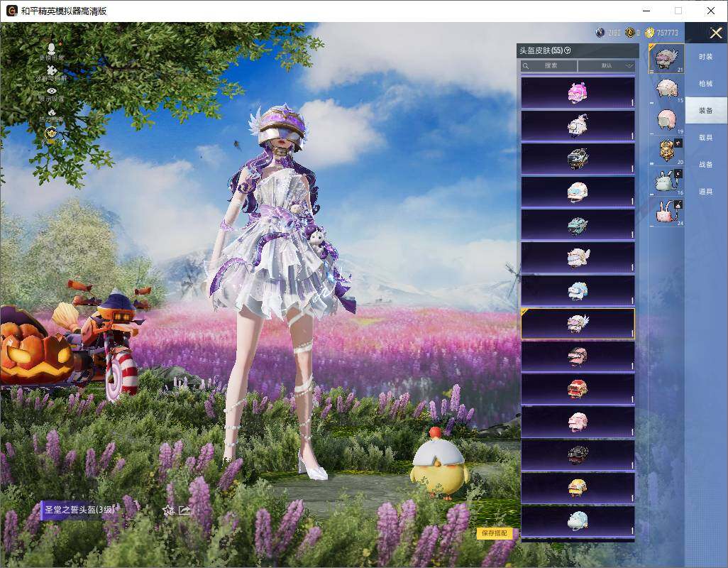728x568 pixels.
Task: Click the 头盔皮肤(55) panel header
Action: (578, 50)
